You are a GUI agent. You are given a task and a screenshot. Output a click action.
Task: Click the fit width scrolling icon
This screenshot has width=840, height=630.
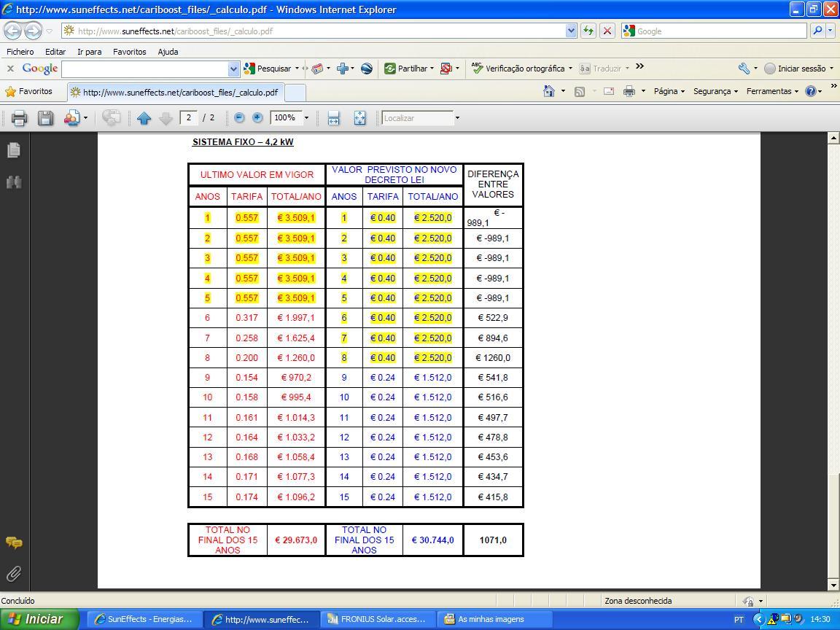pyautogui.click(x=333, y=118)
